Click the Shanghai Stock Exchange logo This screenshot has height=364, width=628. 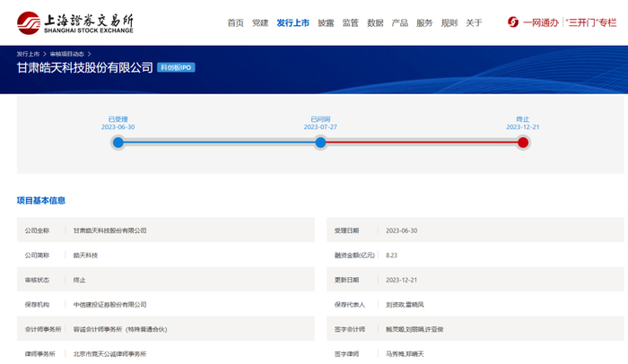pyautogui.click(x=74, y=22)
